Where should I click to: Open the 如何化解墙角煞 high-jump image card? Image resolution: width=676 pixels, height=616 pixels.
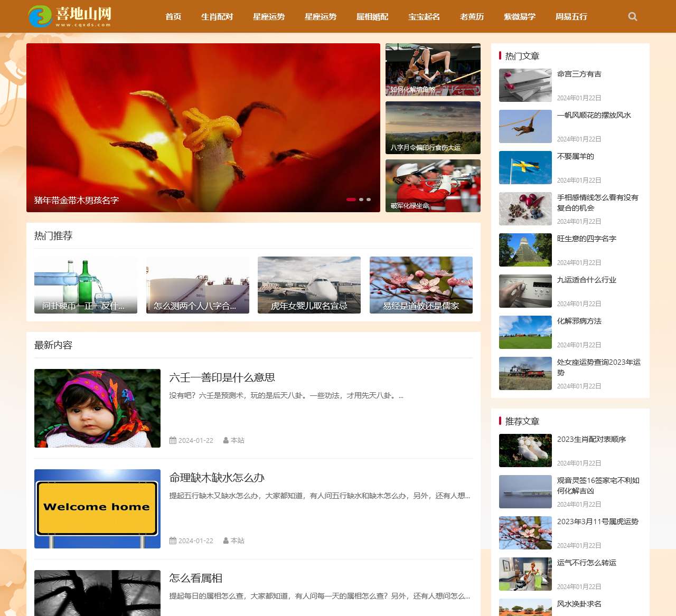coord(433,70)
